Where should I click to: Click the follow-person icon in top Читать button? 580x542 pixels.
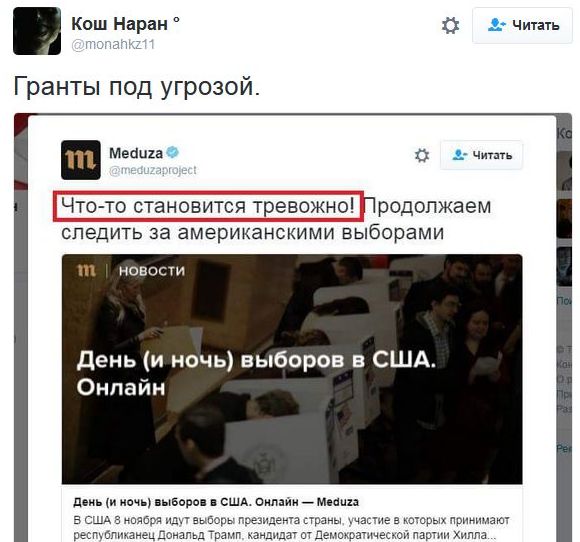496,25
